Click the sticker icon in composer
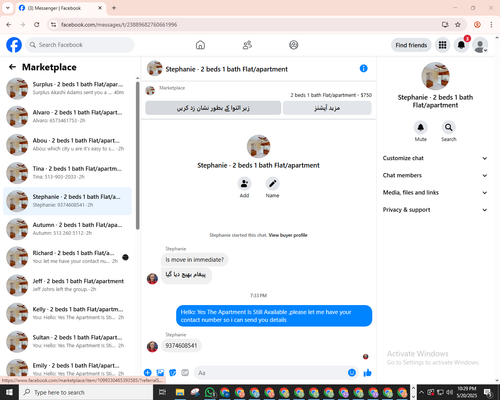 click(173, 373)
